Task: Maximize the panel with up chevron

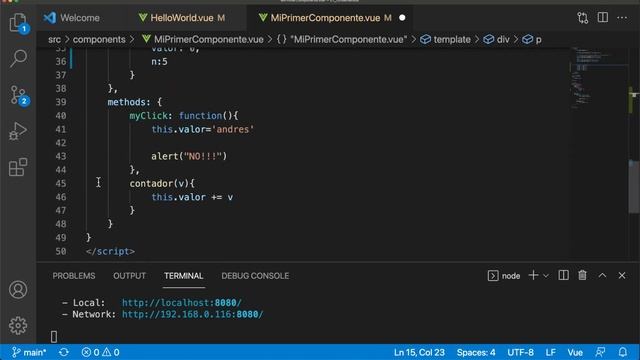Action: tap(602, 276)
